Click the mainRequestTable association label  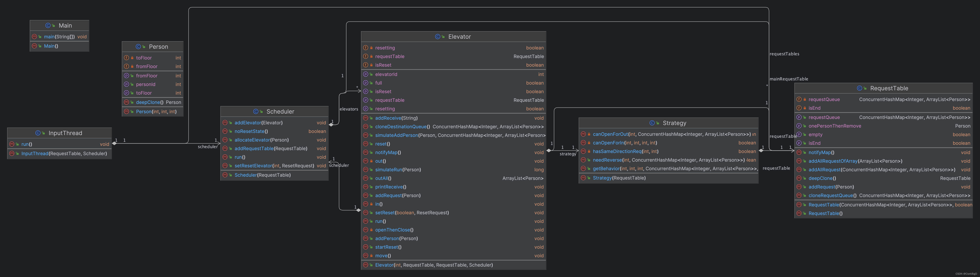click(789, 79)
